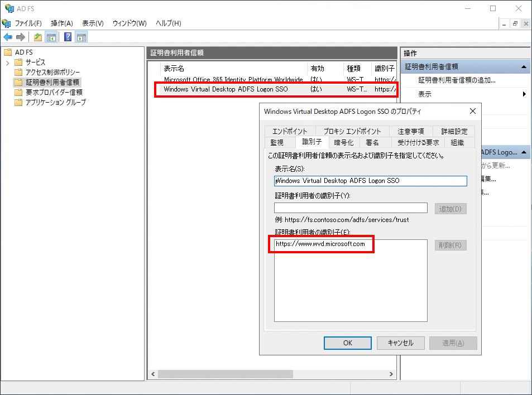
Task: Click the キャンセル button
Action: coord(400,343)
